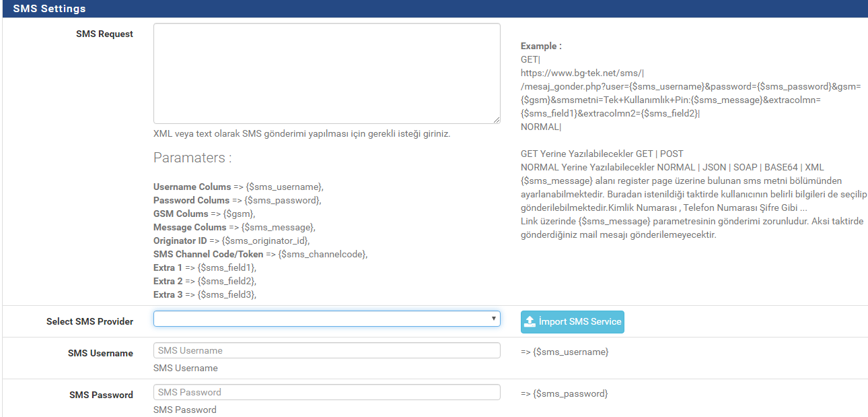Viewport: 868px width, 417px height.
Task: Click the Username Colums parameter line
Action: coord(239,187)
